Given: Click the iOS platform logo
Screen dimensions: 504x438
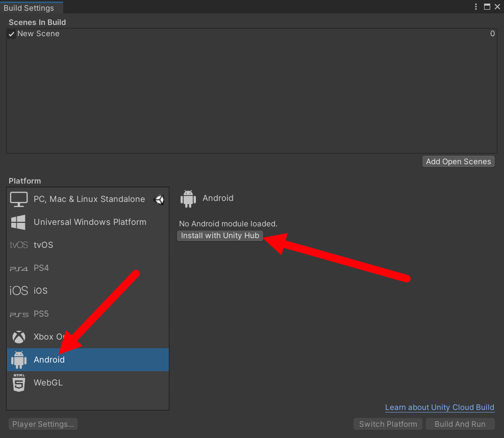Looking at the screenshot, I should 19,291.
